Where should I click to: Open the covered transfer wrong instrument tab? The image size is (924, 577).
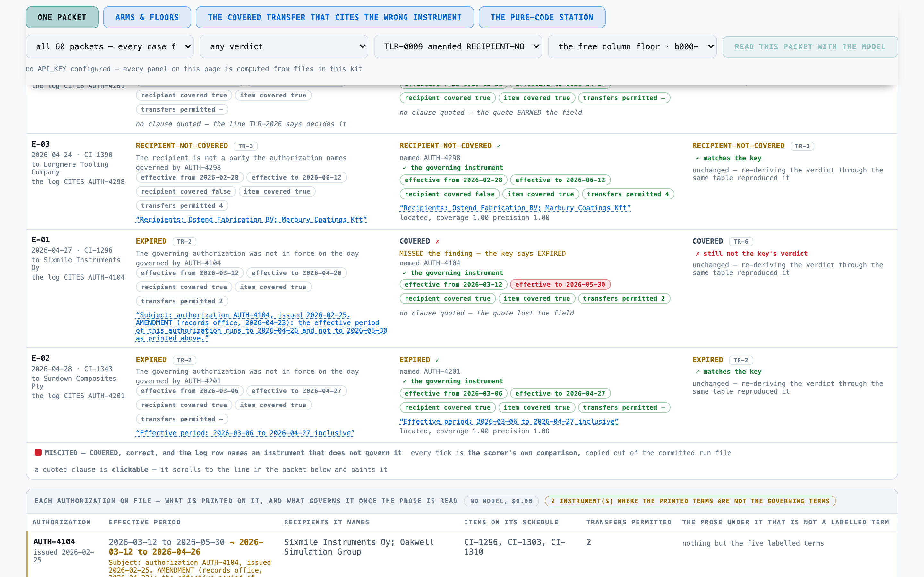coord(335,17)
